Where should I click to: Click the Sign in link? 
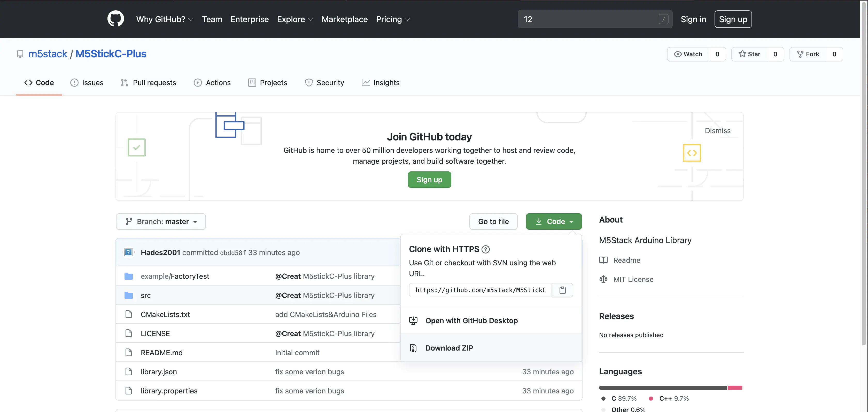693,19
